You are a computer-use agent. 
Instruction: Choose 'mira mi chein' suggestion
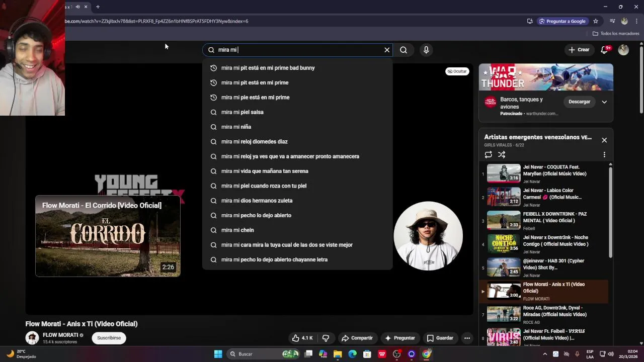pyautogui.click(x=297, y=230)
